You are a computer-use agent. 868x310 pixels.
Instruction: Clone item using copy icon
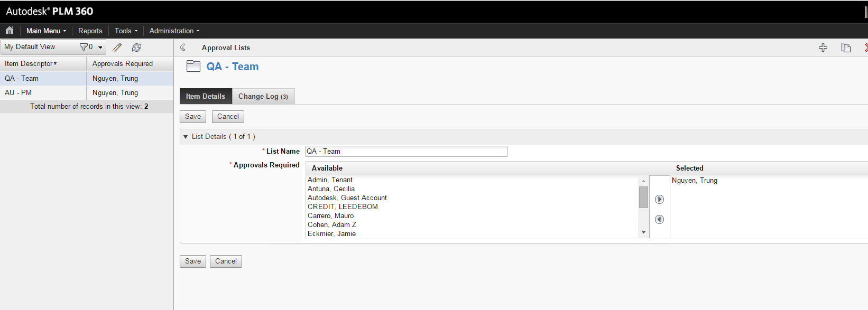pyautogui.click(x=846, y=48)
